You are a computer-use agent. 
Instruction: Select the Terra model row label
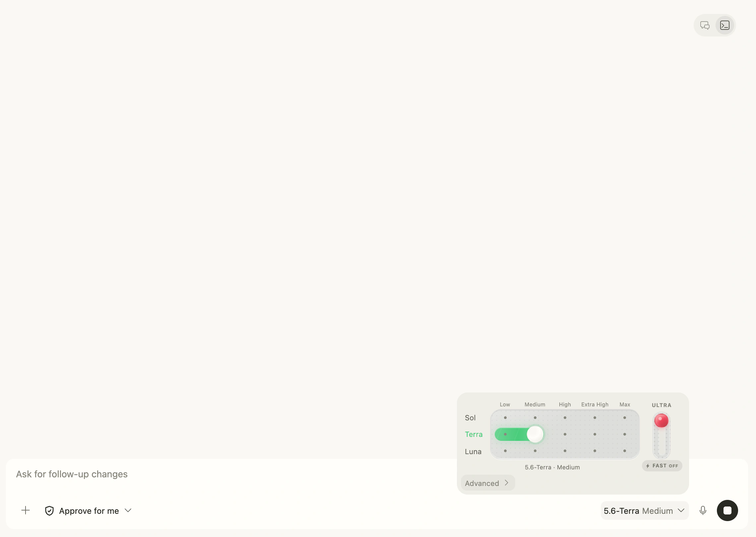point(473,434)
